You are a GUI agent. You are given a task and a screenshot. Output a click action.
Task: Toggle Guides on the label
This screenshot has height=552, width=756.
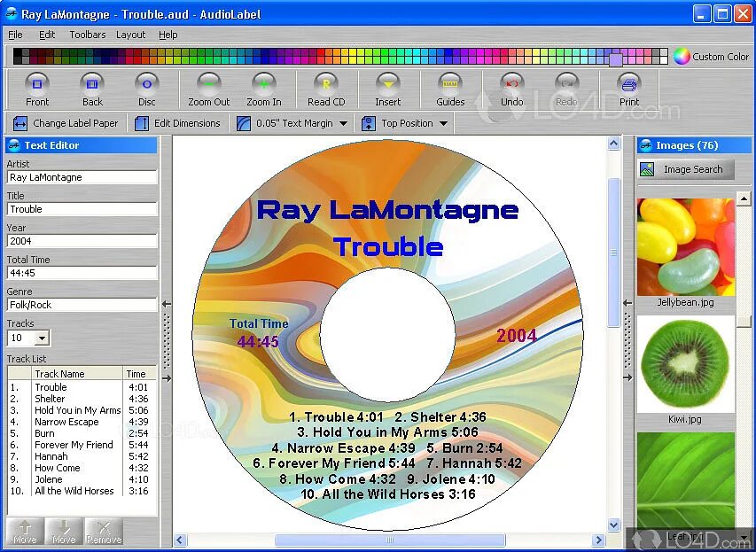tap(450, 89)
